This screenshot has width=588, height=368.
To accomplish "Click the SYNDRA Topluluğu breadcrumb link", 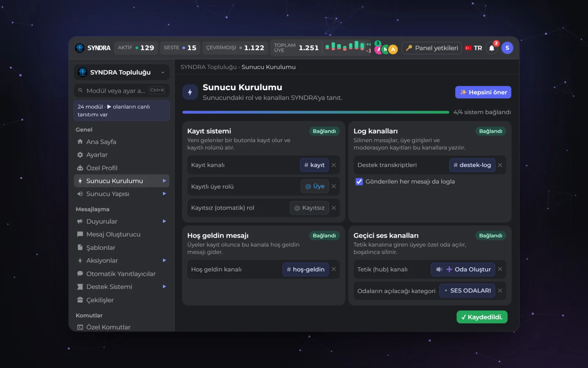I will pyautogui.click(x=208, y=67).
